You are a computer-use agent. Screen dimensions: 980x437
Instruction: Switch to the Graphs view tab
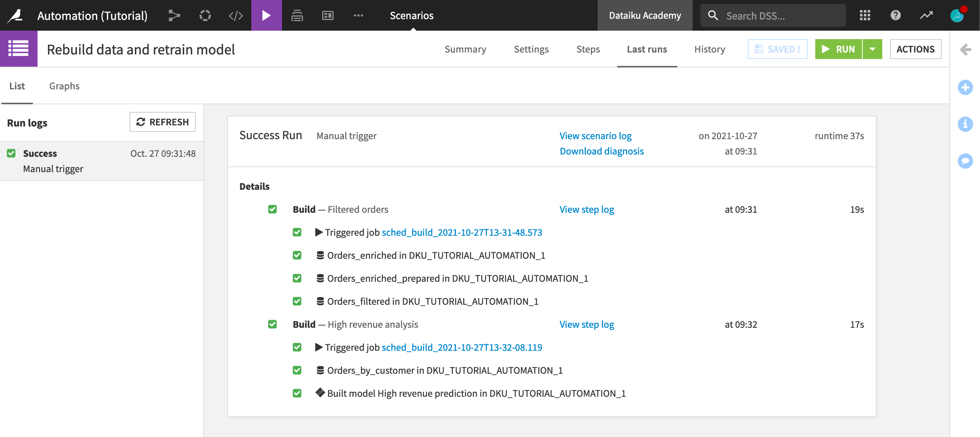[64, 86]
